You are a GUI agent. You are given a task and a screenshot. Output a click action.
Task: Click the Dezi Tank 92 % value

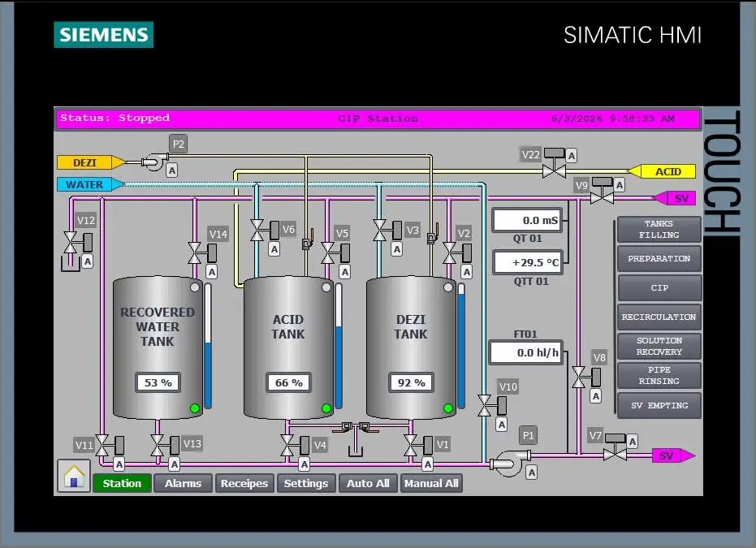point(411,382)
